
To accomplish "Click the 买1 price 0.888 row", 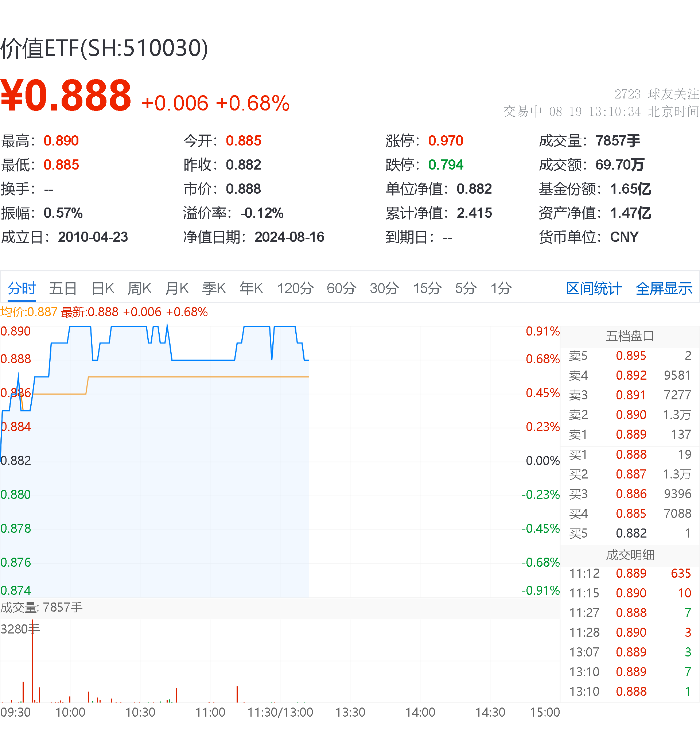I will (x=630, y=455).
